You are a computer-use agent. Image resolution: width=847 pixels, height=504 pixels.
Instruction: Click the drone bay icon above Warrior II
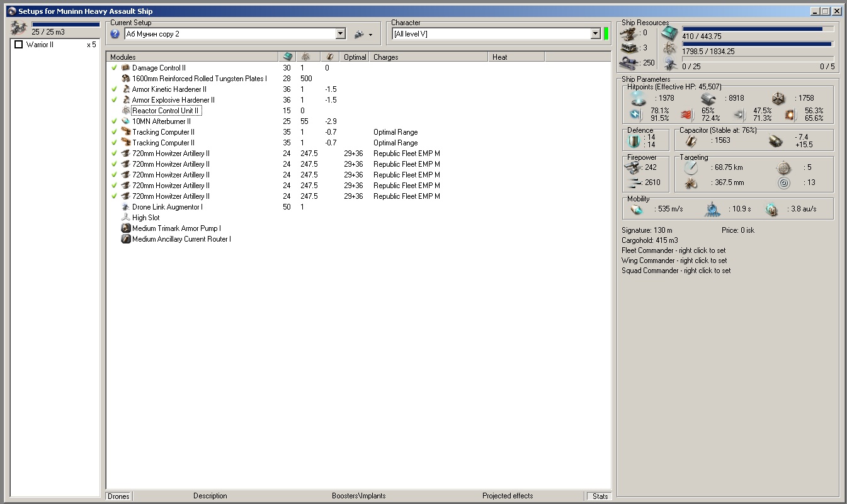tap(18, 28)
